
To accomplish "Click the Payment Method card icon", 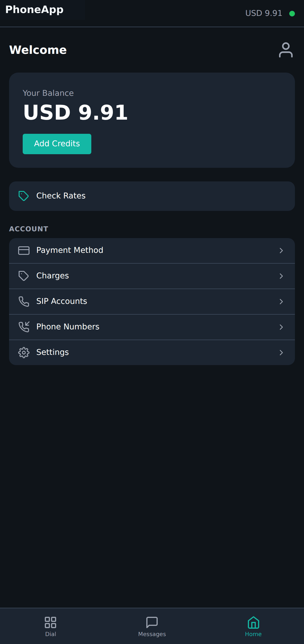I will click(x=24, y=251).
